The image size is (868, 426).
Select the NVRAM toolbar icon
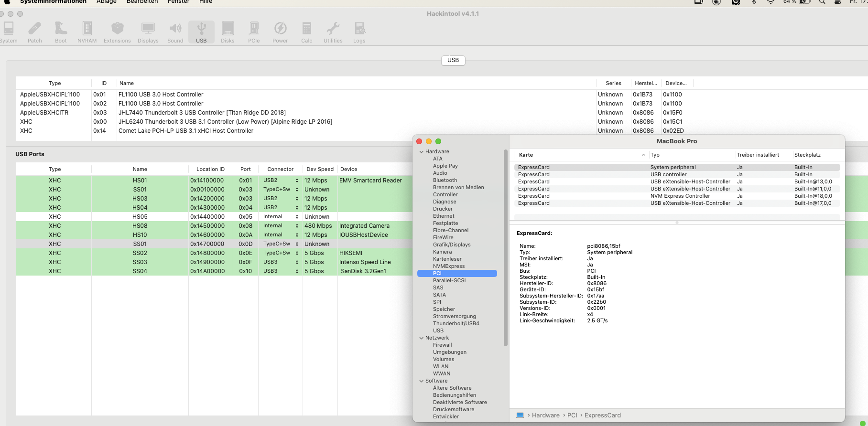87,32
